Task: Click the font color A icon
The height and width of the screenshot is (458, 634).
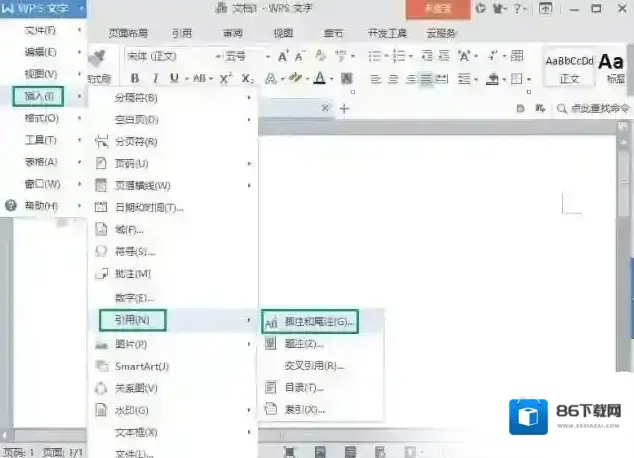Action: pos(320,78)
